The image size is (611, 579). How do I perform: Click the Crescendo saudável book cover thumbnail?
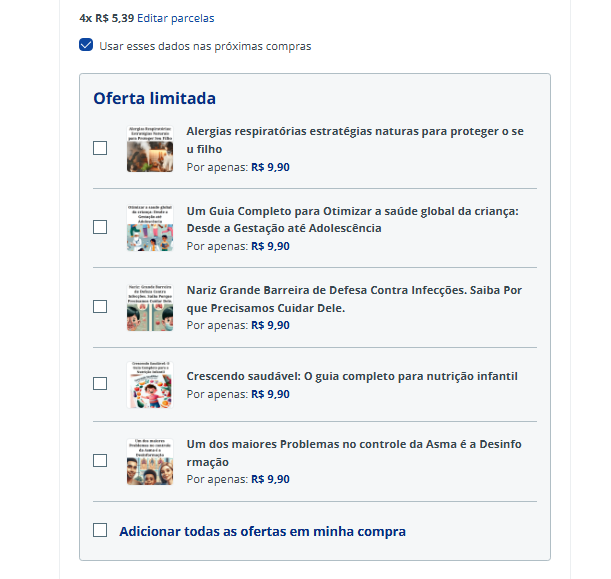pyautogui.click(x=150, y=385)
